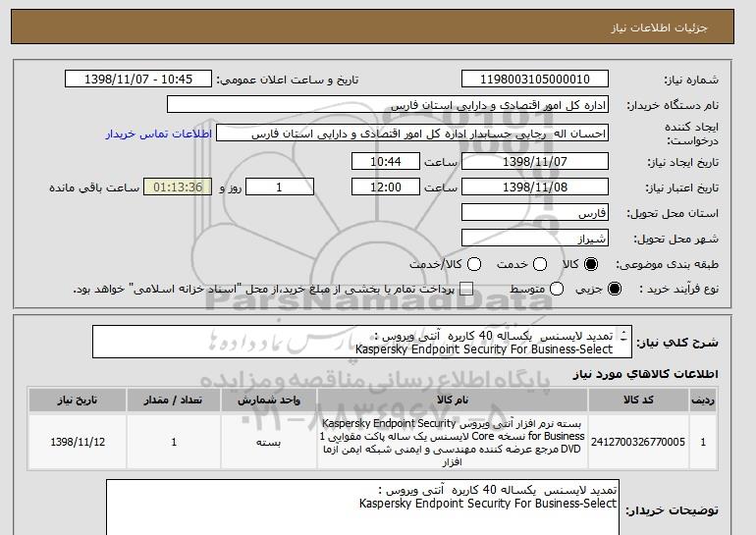756x535 pixels.
Task: Click the remaining days field showing 1
Action: [x=280, y=187]
